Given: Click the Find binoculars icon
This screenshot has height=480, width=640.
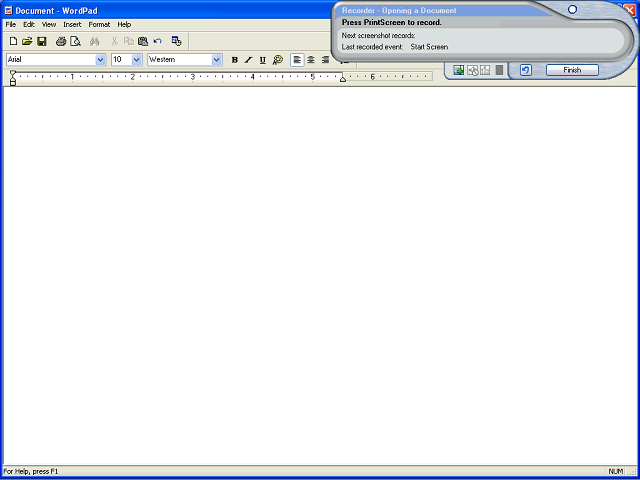Looking at the screenshot, I should (95, 41).
